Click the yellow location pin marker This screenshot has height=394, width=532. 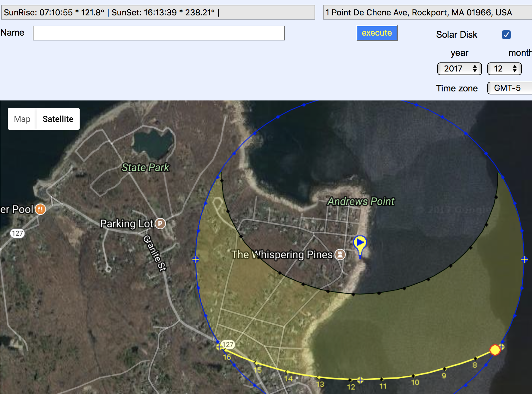pyautogui.click(x=360, y=243)
